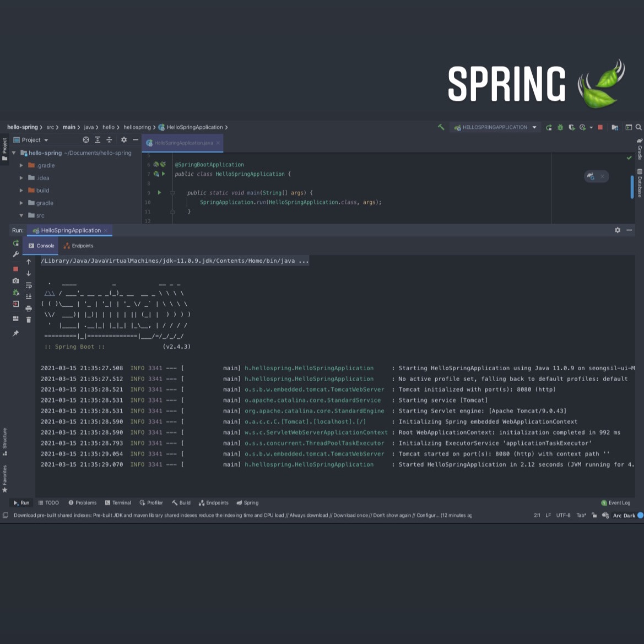Restore layout icon in Run panel
This screenshot has height=644, width=644.
[x=15, y=319]
